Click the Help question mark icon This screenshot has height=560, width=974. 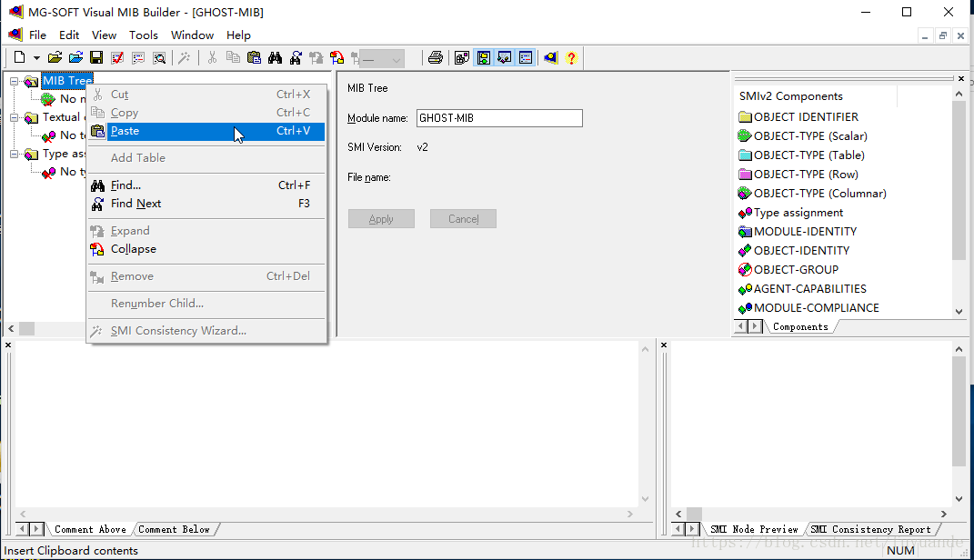coord(571,58)
